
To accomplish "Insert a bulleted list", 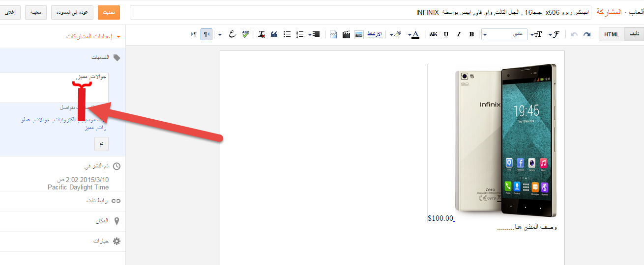I will [x=288, y=34].
